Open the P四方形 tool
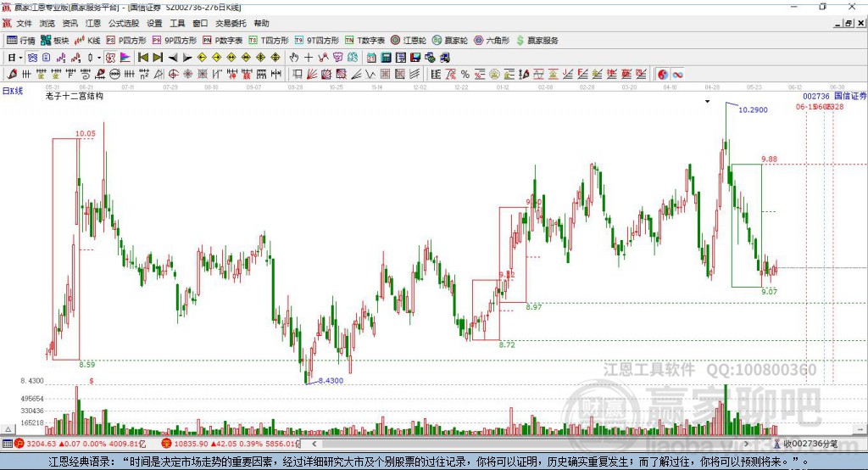 click(126, 41)
